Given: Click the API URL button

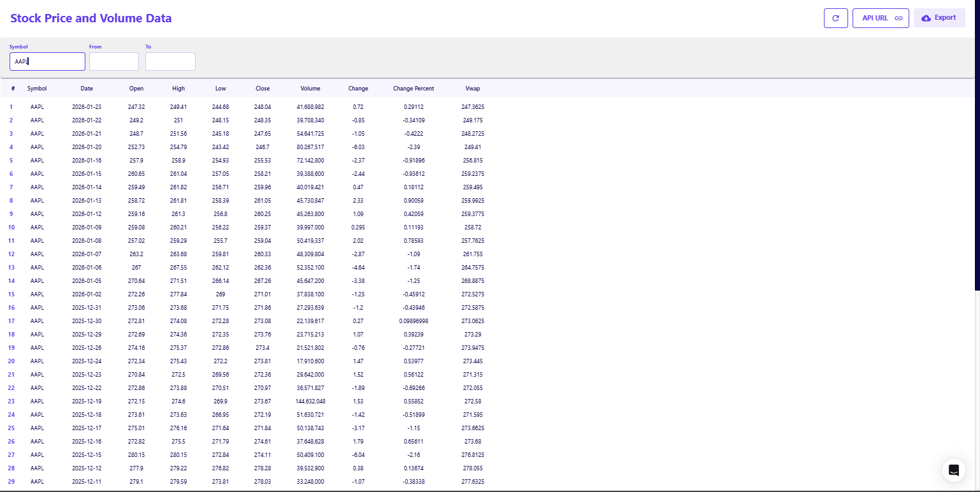Looking at the screenshot, I should coord(880,18).
